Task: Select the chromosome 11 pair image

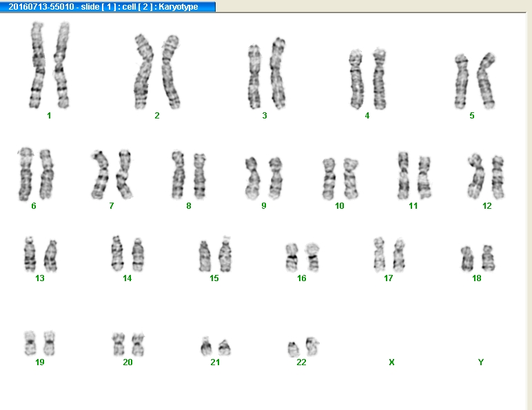Action: tap(414, 176)
